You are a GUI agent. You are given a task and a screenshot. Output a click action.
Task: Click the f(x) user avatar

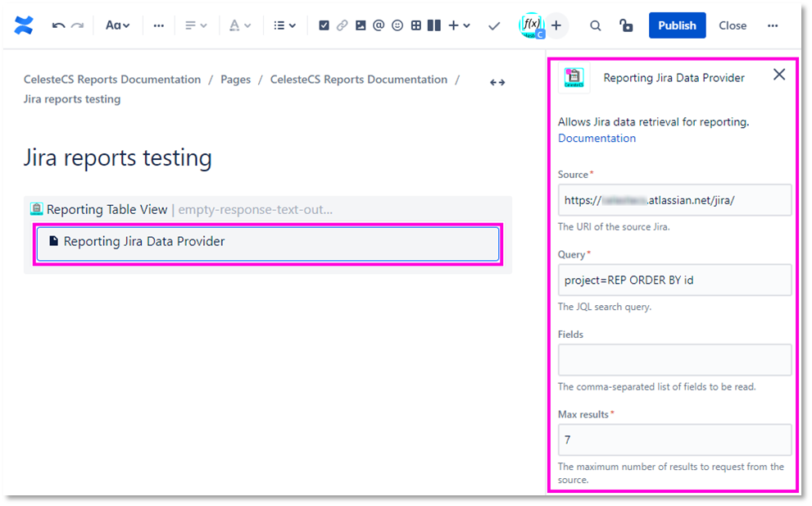tap(531, 25)
